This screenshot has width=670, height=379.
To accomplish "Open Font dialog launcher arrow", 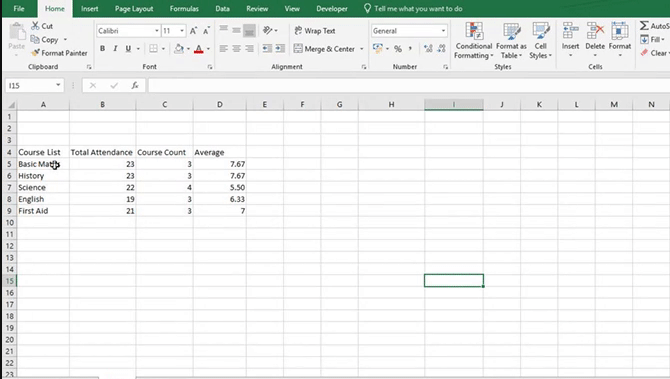I will pyautogui.click(x=210, y=67).
